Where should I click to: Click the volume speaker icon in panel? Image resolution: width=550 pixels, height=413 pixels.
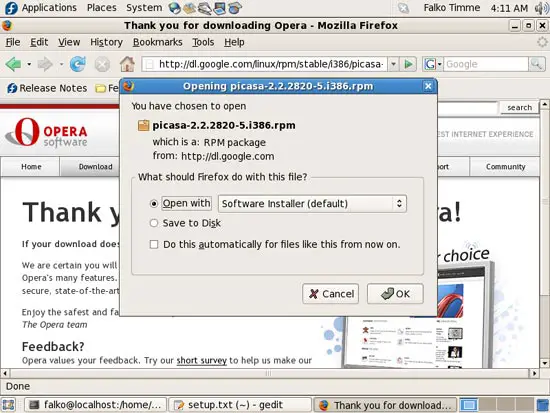[x=541, y=8]
